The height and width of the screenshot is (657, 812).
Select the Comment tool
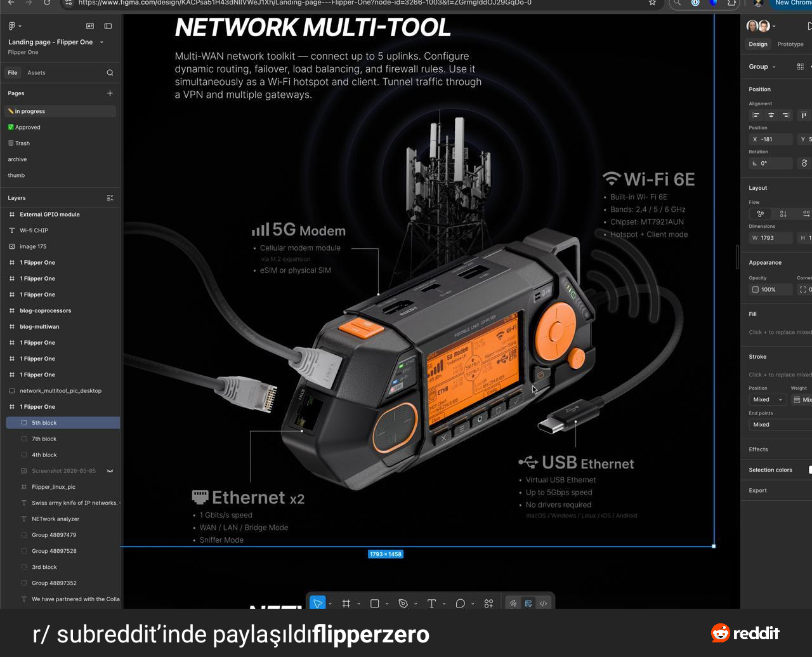(461, 603)
